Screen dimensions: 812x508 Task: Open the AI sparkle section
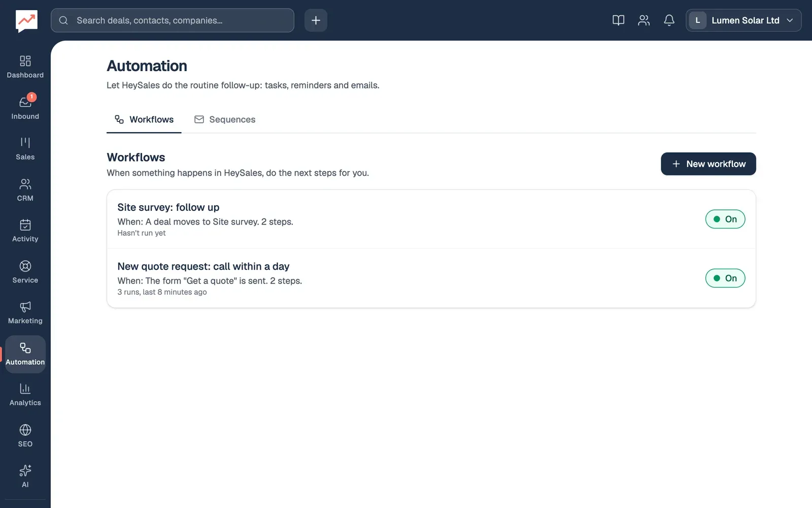[x=25, y=477]
